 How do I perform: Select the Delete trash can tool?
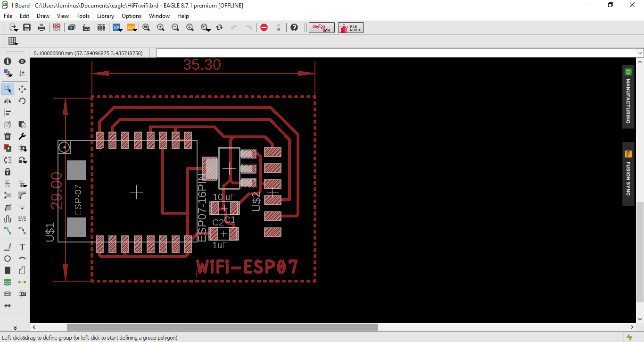pos(8,136)
